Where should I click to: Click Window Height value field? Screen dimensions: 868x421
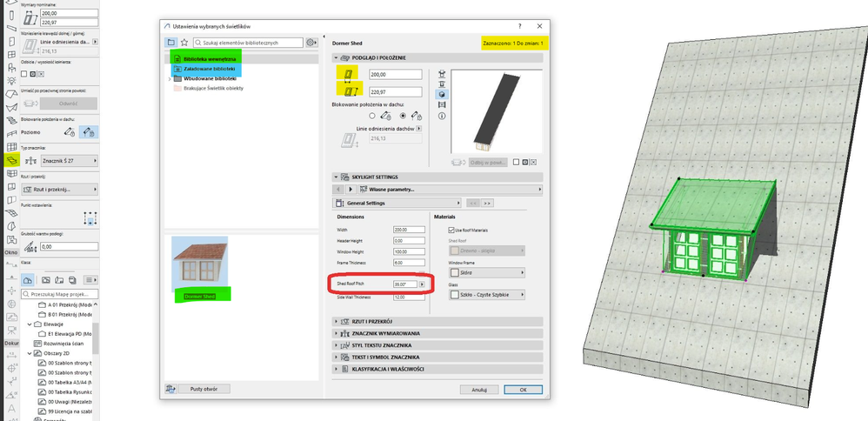coord(409,251)
